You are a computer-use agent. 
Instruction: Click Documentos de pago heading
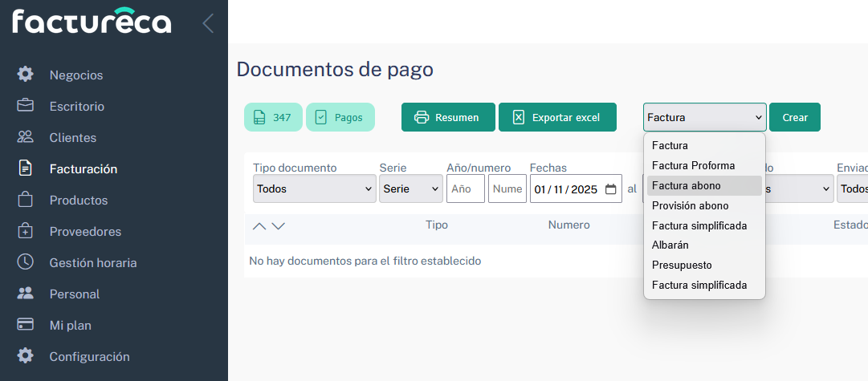pos(335,69)
